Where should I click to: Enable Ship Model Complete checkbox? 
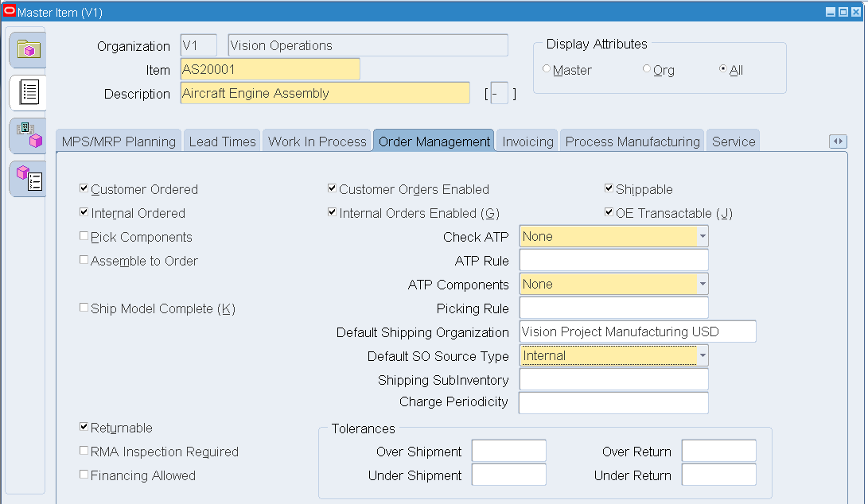[x=84, y=307]
